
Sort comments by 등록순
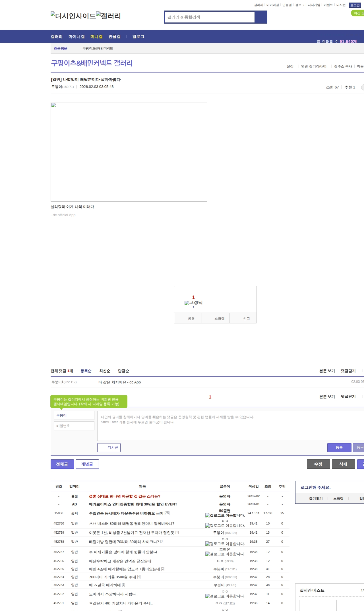coord(86,371)
